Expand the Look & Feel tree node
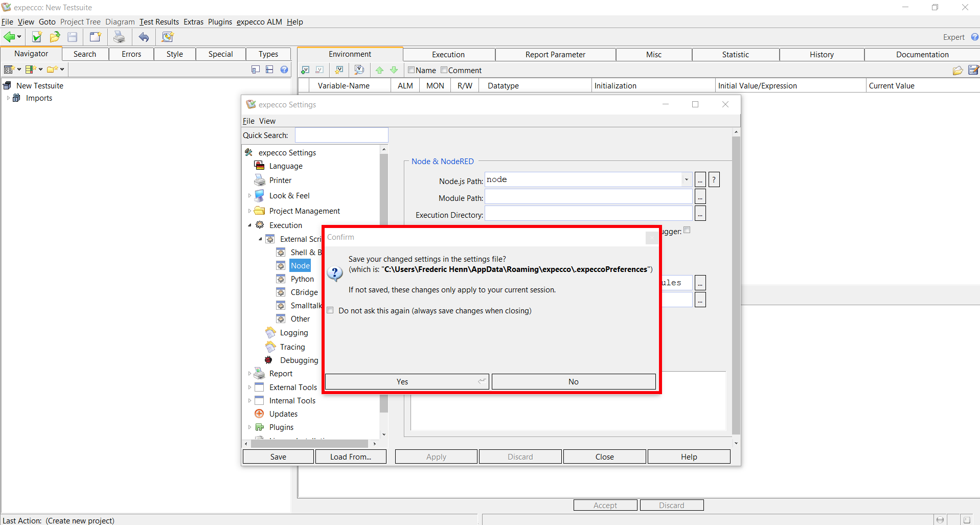The image size is (980, 525). coord(249,196)
